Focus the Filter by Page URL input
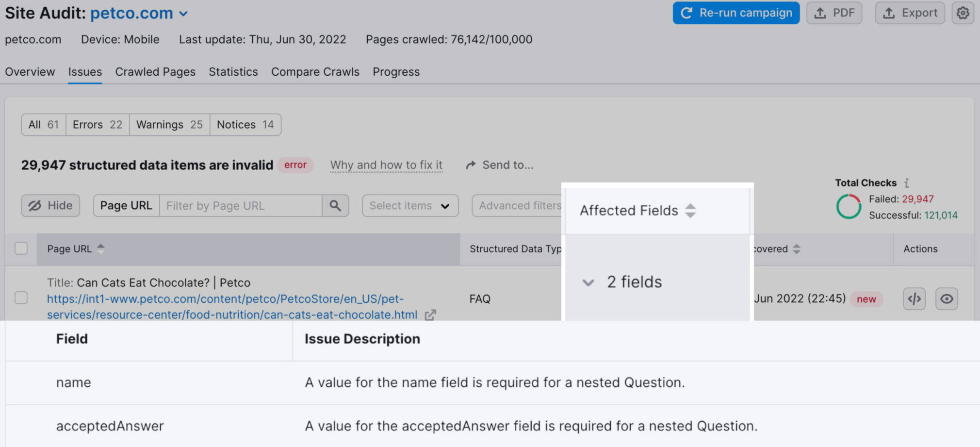Screen dimensions: 980x447 coord(241,206)
